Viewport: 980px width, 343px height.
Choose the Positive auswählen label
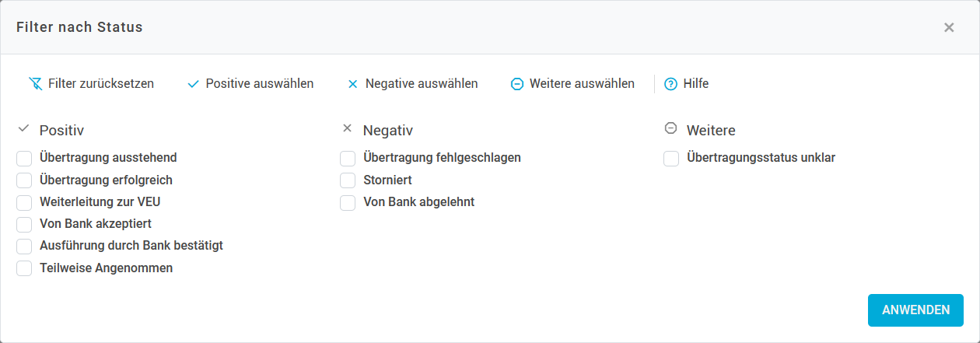pyautogui.click(x=260, y=84)
